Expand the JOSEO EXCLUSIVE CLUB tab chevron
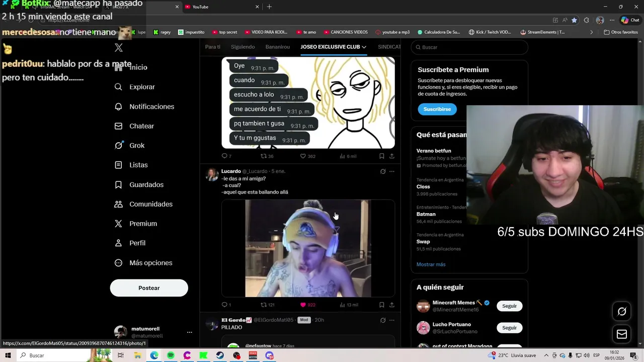This screenshot has height=362, width=644. point(364,47)
